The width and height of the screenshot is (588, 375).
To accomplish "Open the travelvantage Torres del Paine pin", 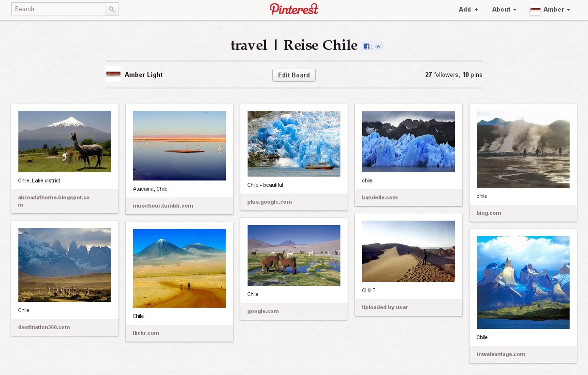I will point(523,283).
